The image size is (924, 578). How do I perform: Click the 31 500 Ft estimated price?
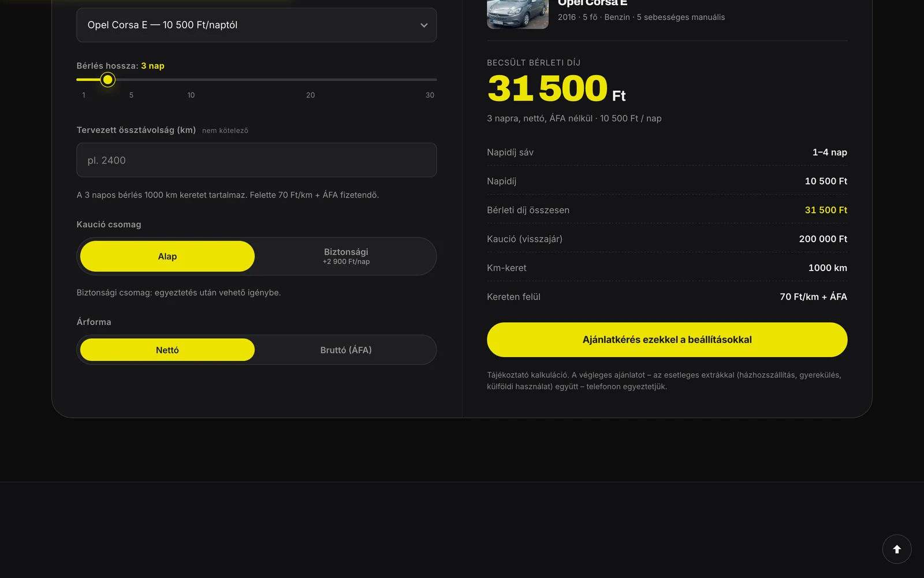tap(557, 88)
